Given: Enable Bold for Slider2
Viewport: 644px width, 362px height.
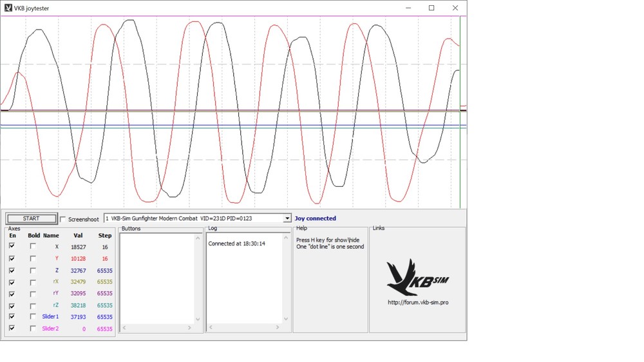Looking at the screenshot, I should pyautogui.click(x=33, y=328).
